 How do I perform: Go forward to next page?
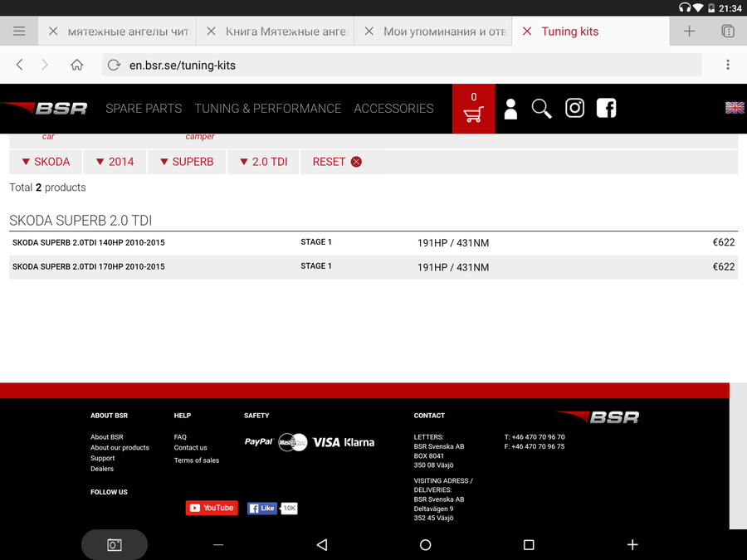44,65
